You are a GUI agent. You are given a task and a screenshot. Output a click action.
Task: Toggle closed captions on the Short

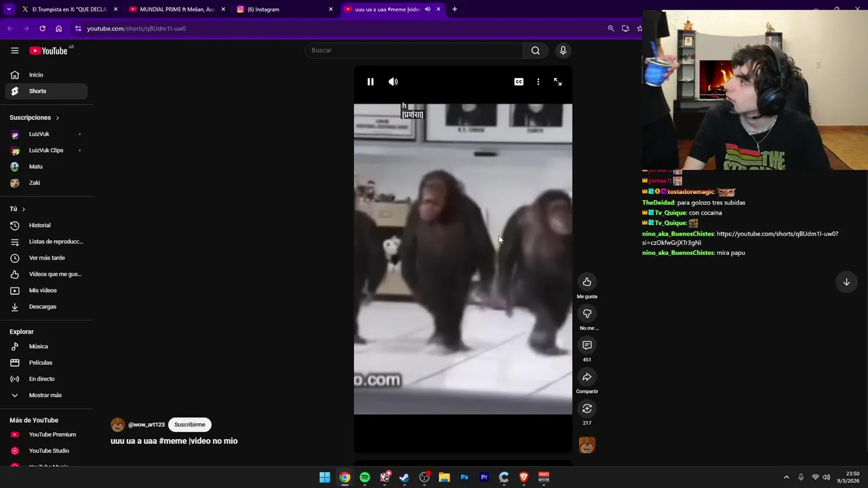pos(519,81)
